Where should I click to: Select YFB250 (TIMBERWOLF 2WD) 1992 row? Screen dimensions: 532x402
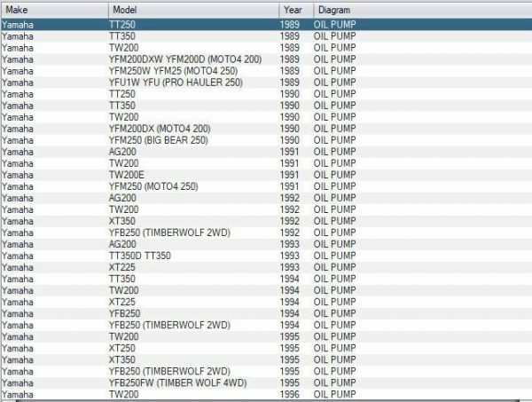(x=266, y=233)
